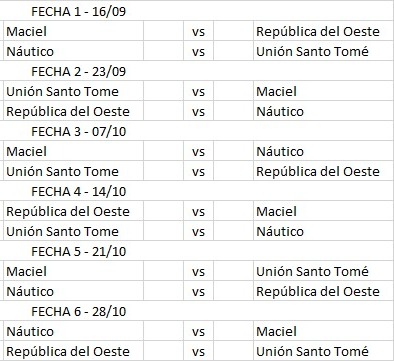Select Maciel away cell under FECHA 4
Screen dimensions: 394x361
point(323,211)
